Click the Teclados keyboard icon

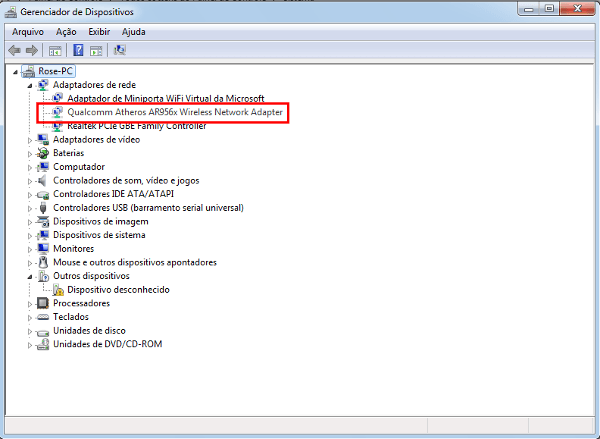(x=43, y=317)
